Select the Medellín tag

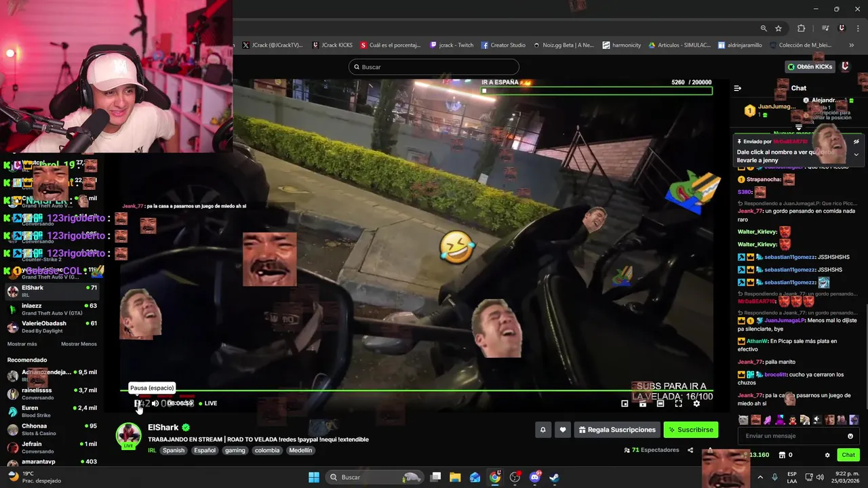coord(300,450)
